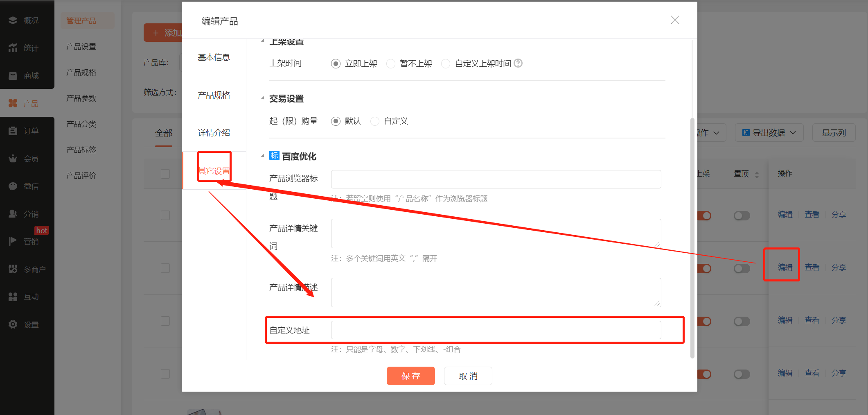Select 暂不上架 radio option

tap(391, 63)
